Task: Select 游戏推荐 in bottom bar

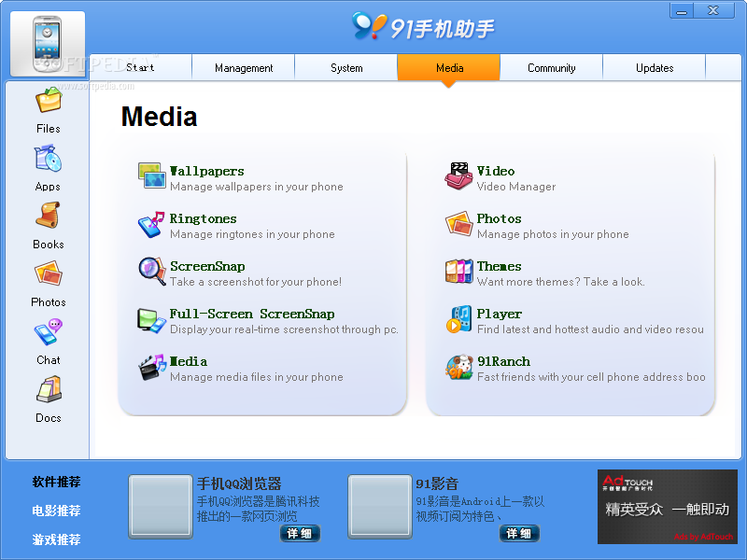Action: pos(56,539)
